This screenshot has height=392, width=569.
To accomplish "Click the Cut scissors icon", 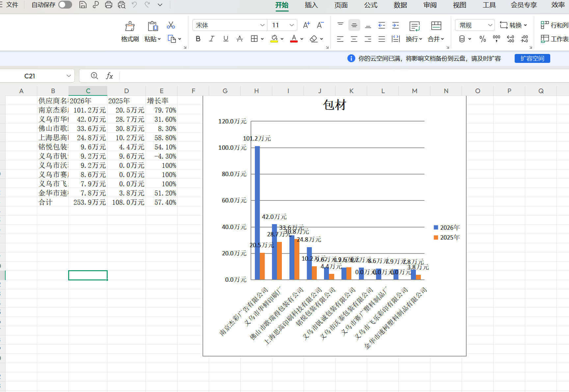I will pyautogui.click(x=171, y=25).
